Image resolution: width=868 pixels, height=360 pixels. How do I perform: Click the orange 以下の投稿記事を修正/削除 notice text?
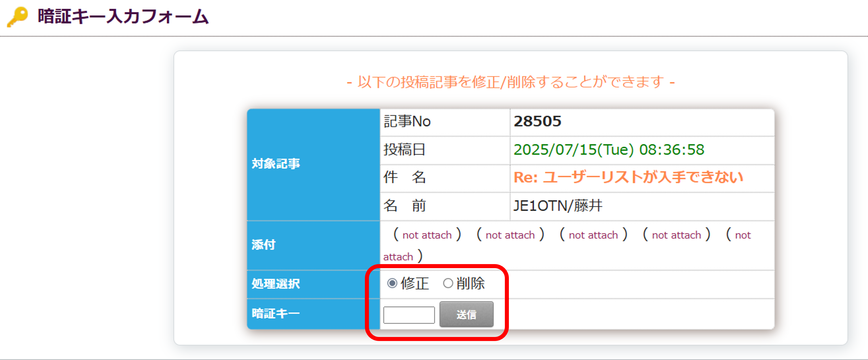click(x=511, y=82)
